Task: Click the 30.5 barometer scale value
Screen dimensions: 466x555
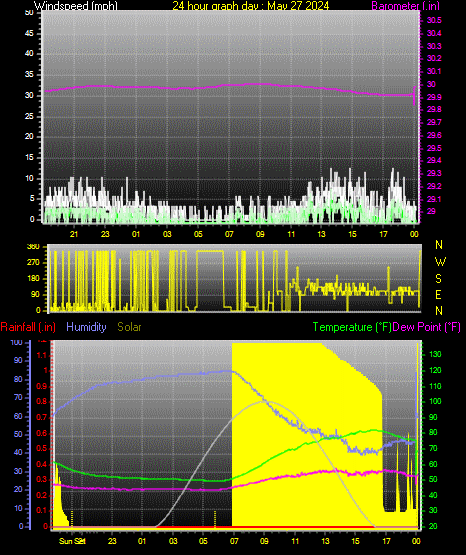Action: 434,20
